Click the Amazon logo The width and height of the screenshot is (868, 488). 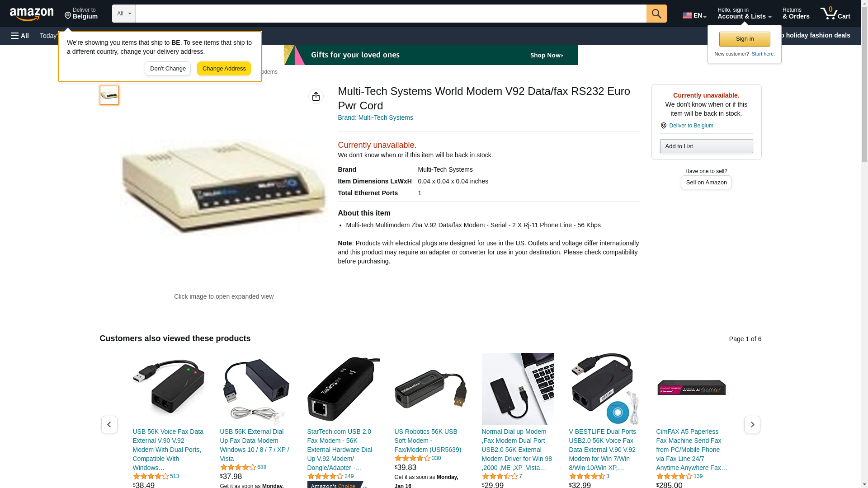point(32,14)
